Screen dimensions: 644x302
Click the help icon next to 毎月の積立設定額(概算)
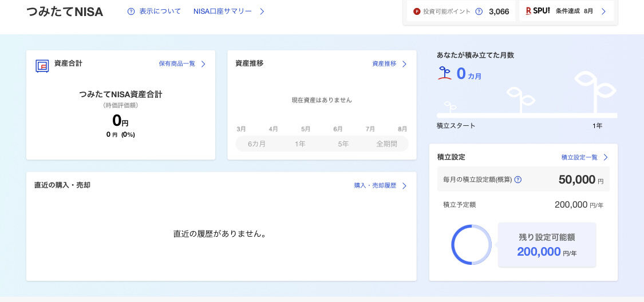pyautogui.click(x=518, y=180)
